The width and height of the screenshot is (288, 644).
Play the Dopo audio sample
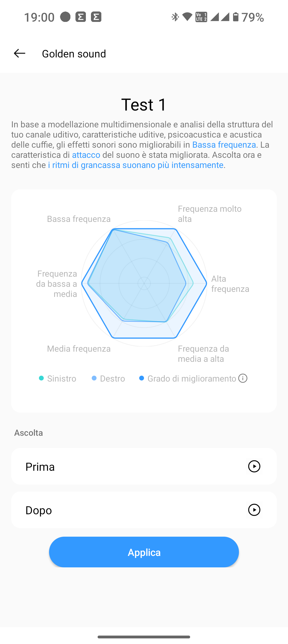tap(254, 510)
